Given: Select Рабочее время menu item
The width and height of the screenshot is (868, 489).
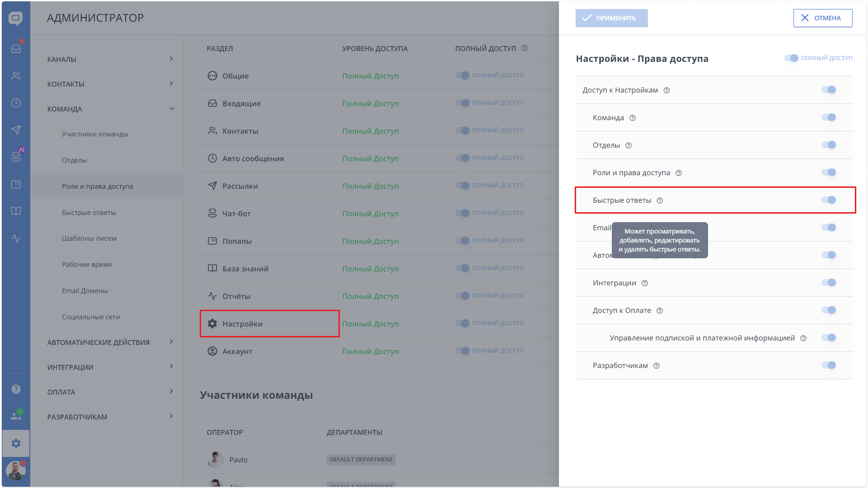Looking at the screenshot, I should tap(87, 265).
